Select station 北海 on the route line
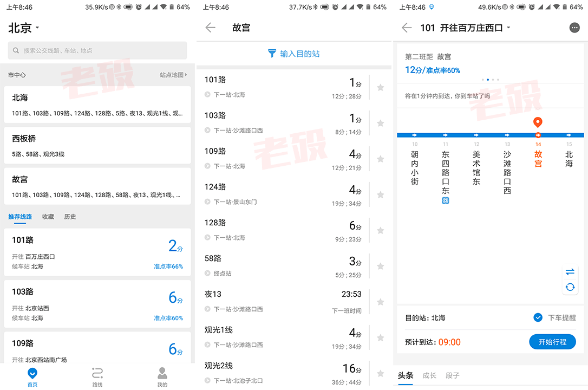 (x=569, y=159)
